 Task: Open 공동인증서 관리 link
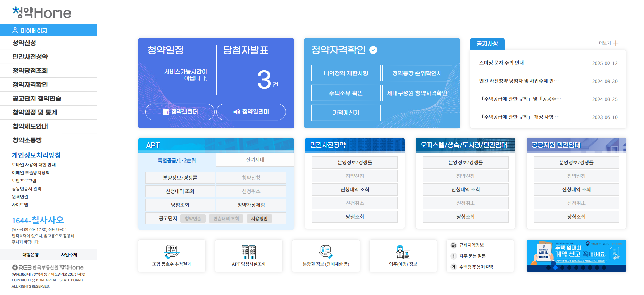[x=26, y=189]
